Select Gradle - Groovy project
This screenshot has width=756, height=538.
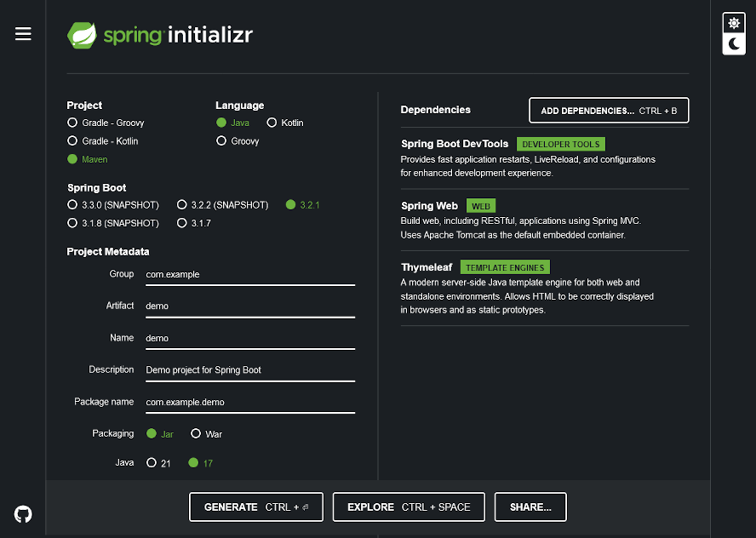106,123
